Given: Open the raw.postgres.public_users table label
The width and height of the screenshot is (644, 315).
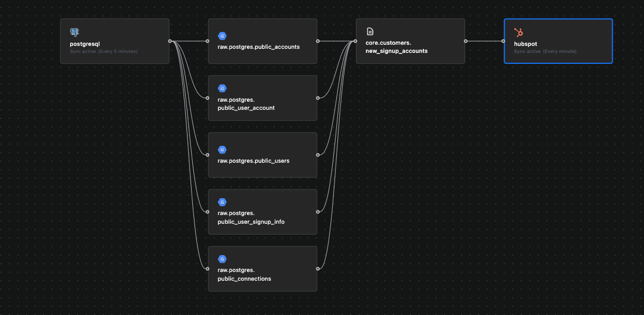Looking at the screenshot, I should coord(253,160).
